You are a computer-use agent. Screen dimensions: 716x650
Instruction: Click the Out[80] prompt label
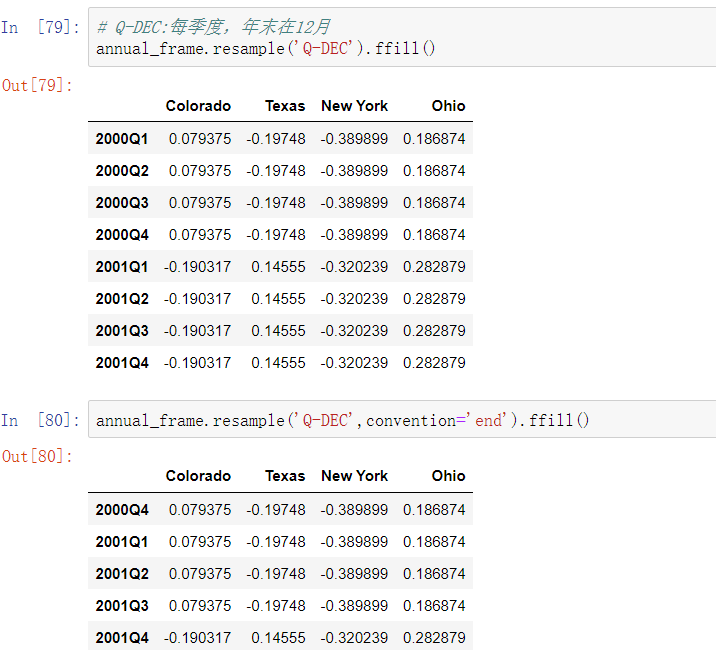click(x=37, y=456)
